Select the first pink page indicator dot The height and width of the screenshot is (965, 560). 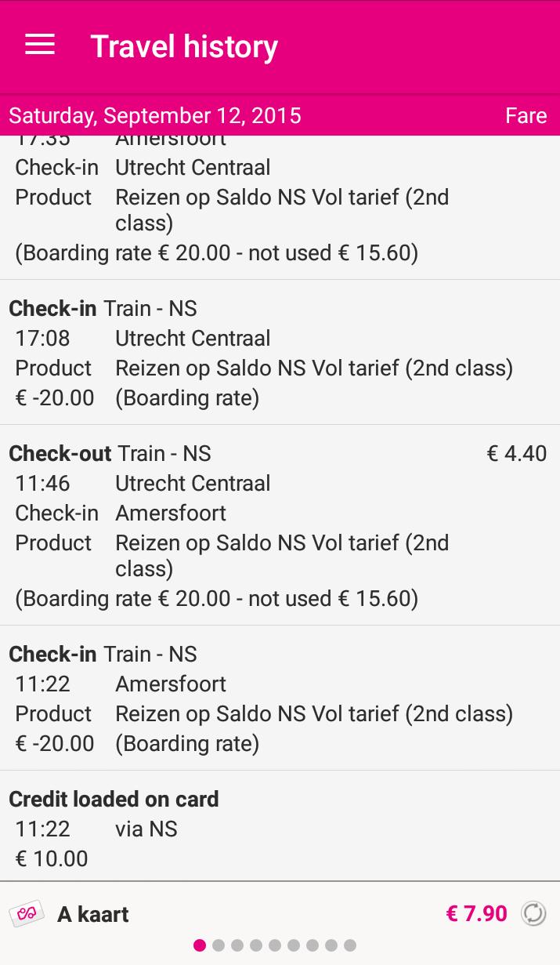click(x=200, y=945)
